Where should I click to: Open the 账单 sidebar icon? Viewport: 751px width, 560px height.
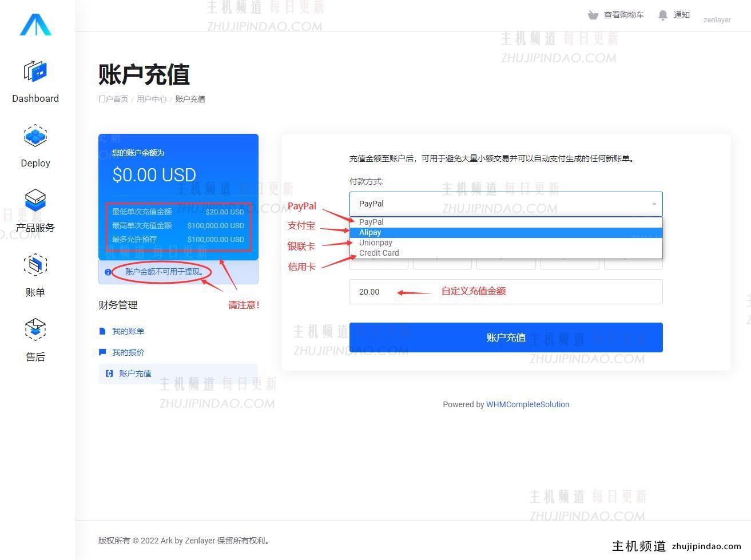pos(35,265)
